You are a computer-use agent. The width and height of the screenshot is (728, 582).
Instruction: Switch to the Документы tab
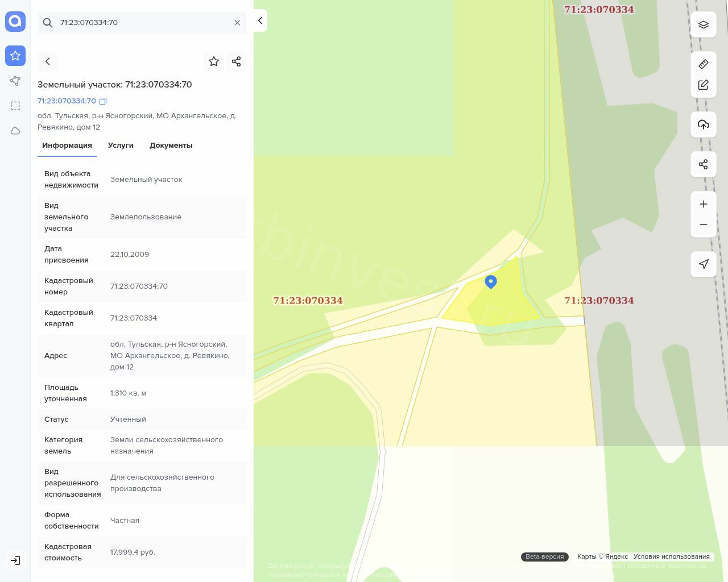(171, 145)
